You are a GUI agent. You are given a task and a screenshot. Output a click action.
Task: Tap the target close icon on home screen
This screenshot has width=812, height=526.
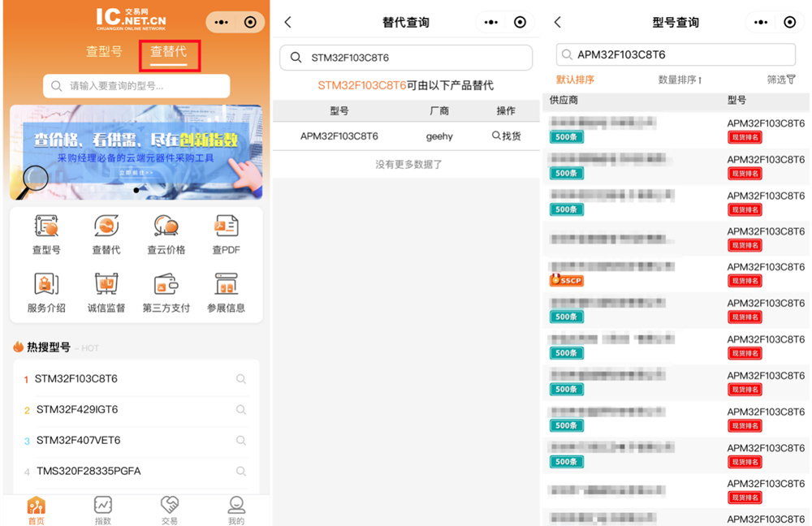point(250,22)
